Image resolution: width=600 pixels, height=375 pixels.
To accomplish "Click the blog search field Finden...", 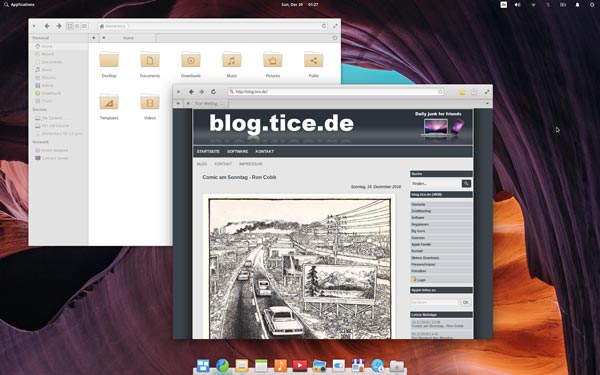I will point(436,184).
